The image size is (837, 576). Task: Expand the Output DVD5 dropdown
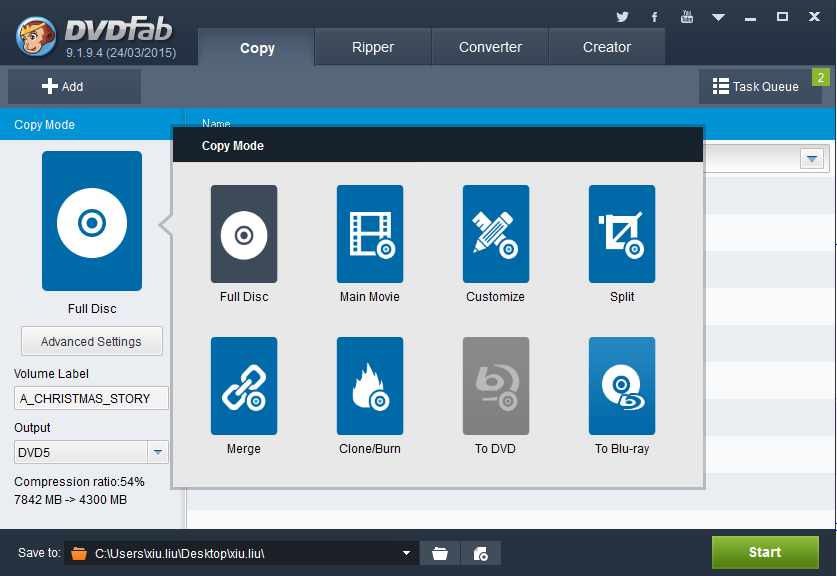[158, 452]
